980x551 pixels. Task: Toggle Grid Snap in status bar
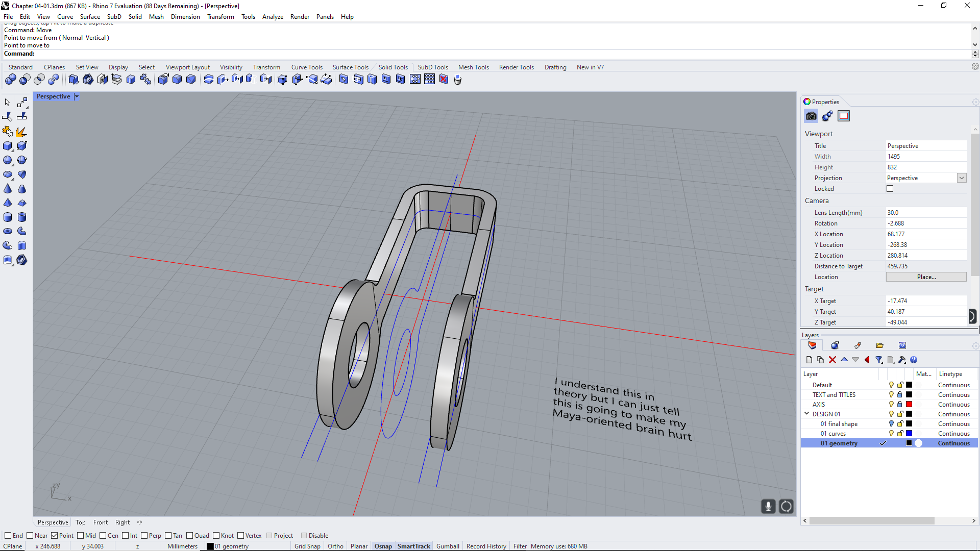(307, 546)
